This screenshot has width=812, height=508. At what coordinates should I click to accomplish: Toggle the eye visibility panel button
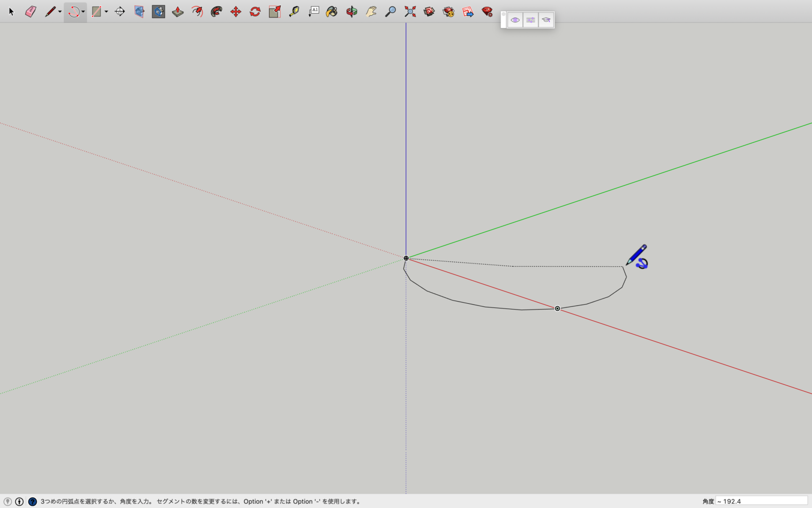pos(515,20)
